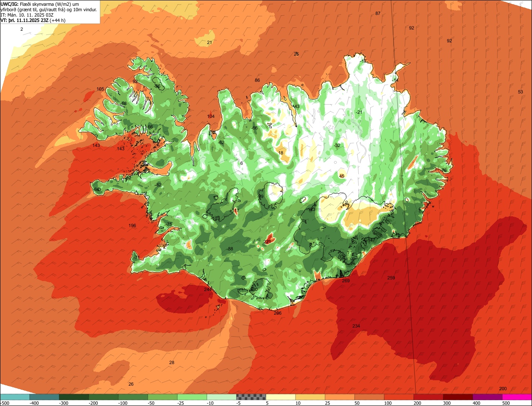Viewport: 532px width, 406px height.
Task: Choose the orange 50 to 100 legend swatch
Action: click(369, 397)
